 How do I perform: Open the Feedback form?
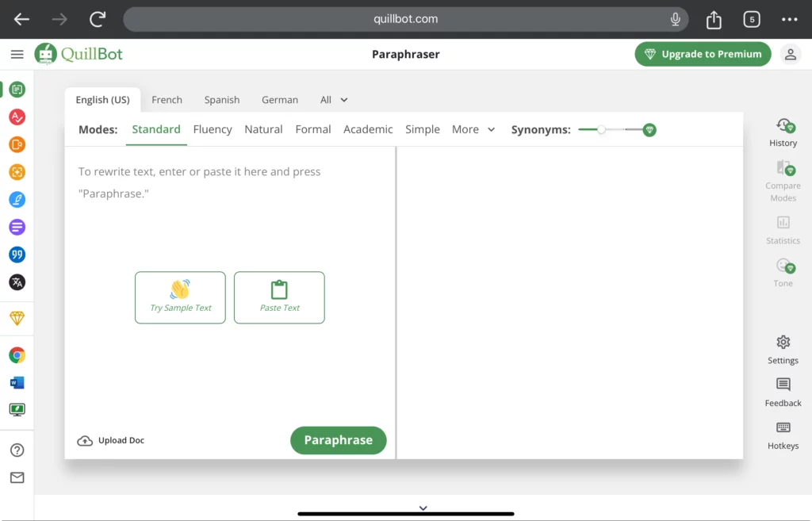[x=783, y=393]
